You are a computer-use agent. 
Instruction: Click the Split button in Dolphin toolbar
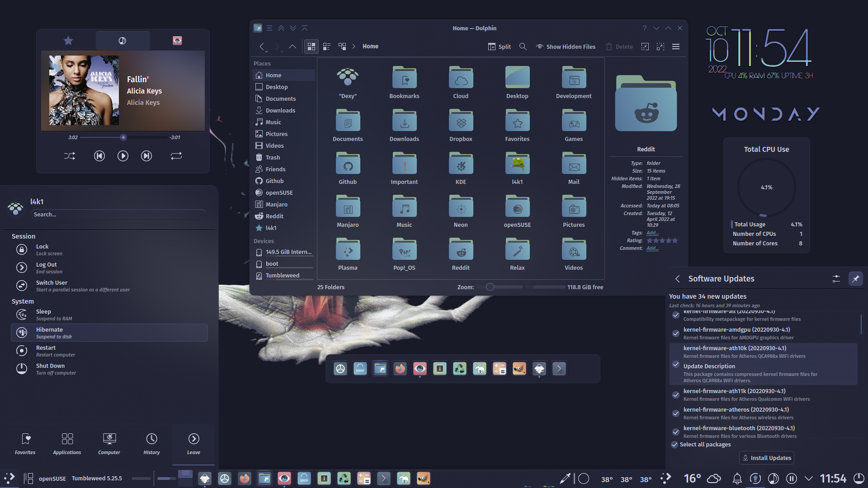(x=500, y=47)
